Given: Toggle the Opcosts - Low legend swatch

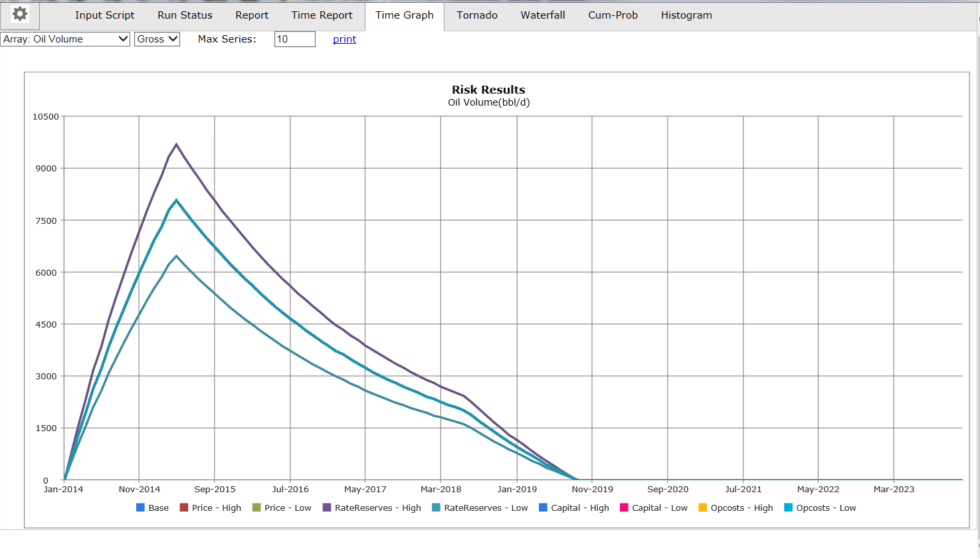Looking at the screenshot, I should point(788,508).
